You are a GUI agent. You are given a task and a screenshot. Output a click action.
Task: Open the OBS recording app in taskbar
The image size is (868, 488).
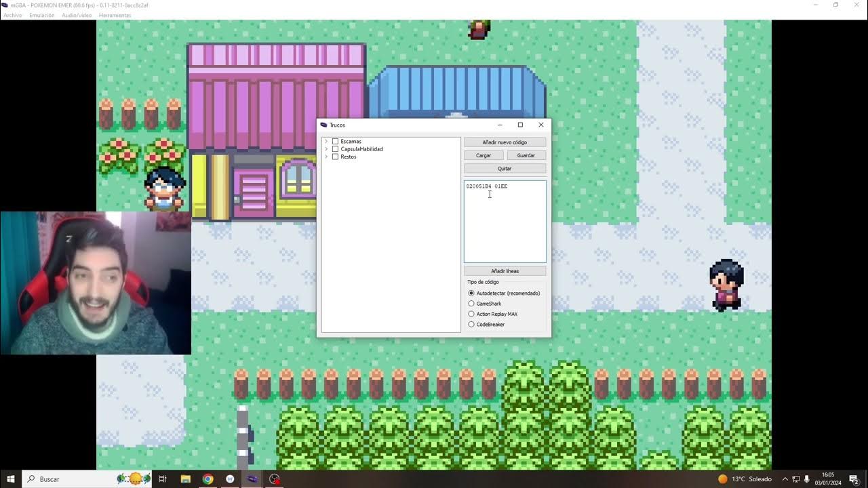pos(274,479)
